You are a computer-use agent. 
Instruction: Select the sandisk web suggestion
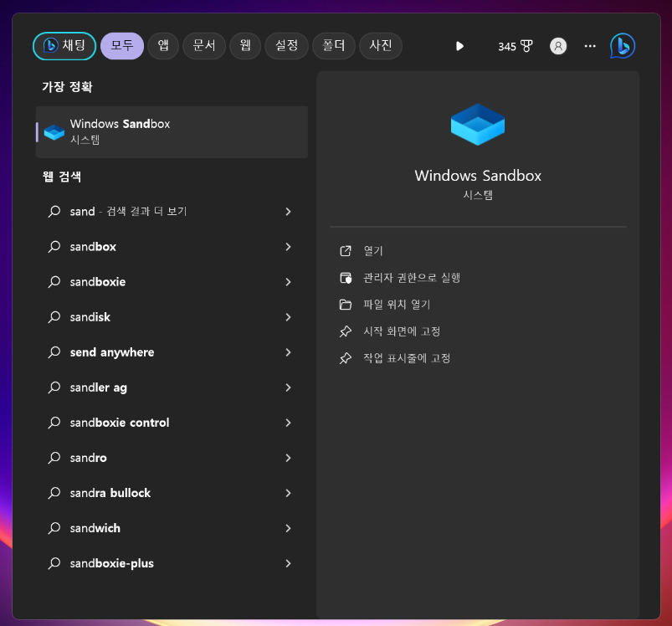[x=172, y=316]
